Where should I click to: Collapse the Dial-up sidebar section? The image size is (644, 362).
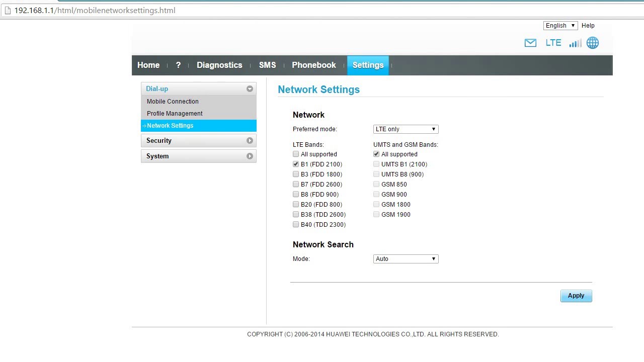click(198, 89)
